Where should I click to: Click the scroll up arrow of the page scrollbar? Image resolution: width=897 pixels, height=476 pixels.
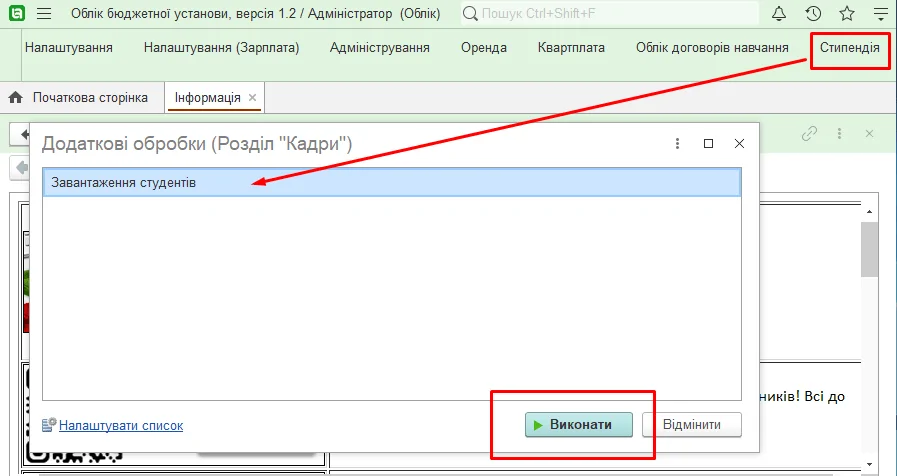(870, 212)
